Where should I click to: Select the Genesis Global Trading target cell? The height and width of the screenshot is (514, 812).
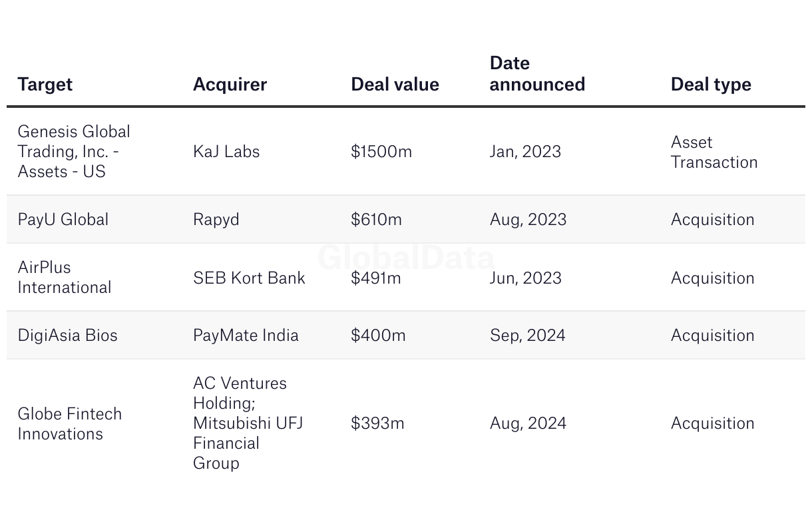[74, 151]
